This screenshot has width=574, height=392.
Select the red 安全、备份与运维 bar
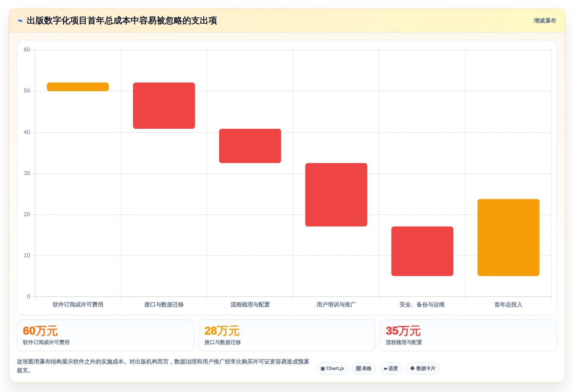tap(422, 251)
